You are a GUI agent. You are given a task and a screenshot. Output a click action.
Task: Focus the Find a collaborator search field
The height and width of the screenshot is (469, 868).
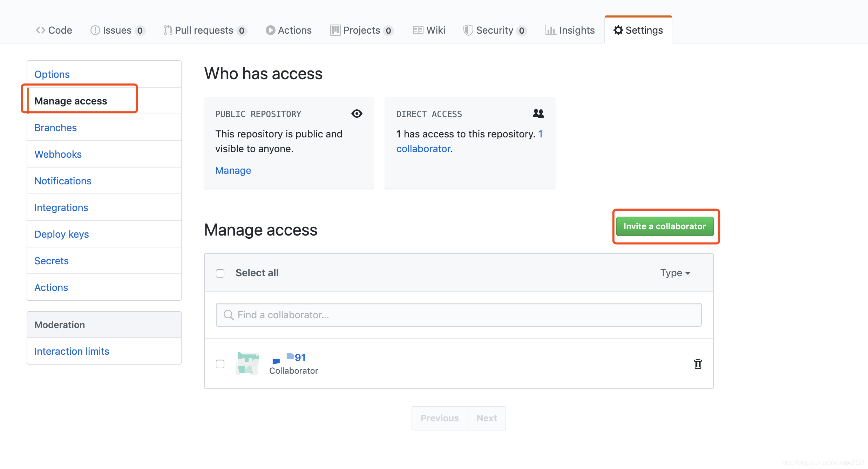tap(459, 315)
